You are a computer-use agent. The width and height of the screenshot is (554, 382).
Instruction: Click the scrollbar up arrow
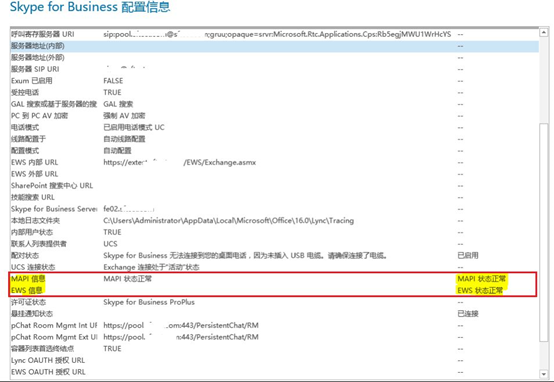[x=544, y=33]
